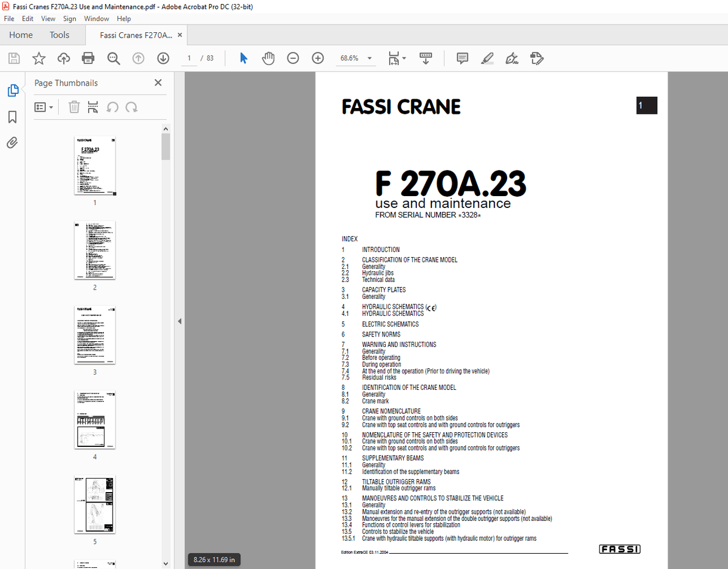The image size is (728, 569).
Task: Select the thumbnail of page 3
Action: click(x=95, y=335)
